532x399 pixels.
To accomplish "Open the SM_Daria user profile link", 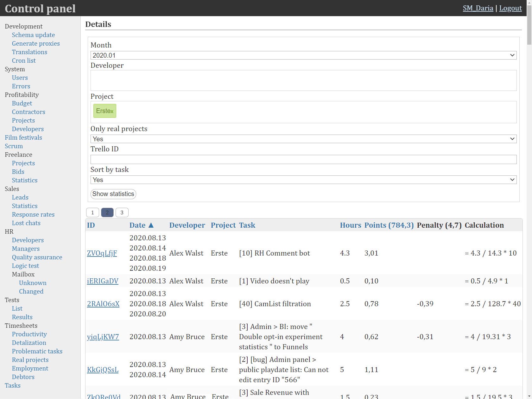I will coord(478,8).
